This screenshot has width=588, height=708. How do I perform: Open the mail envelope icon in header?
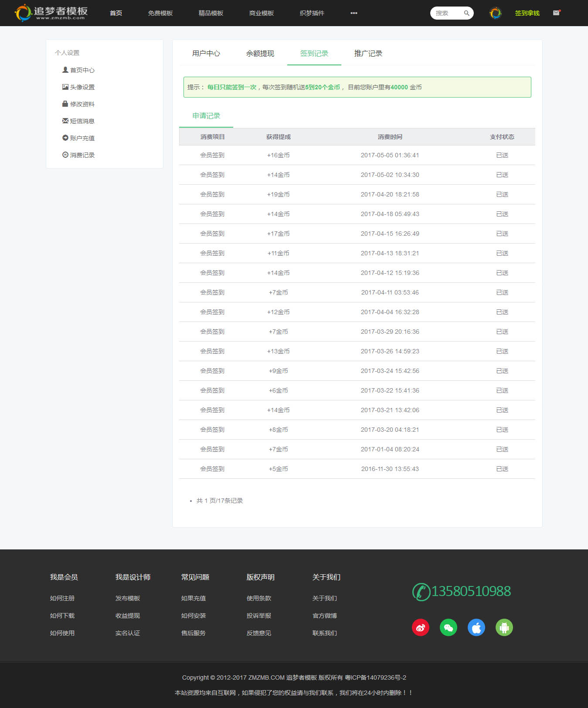556,13
